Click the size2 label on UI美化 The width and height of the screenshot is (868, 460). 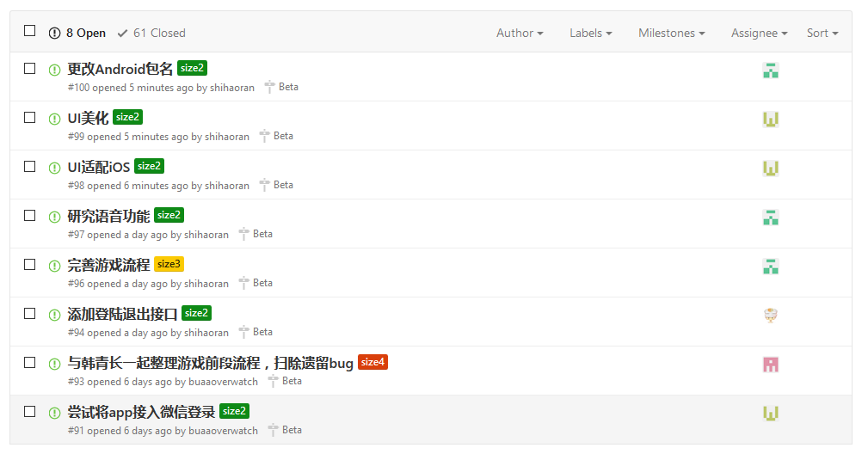127,117
